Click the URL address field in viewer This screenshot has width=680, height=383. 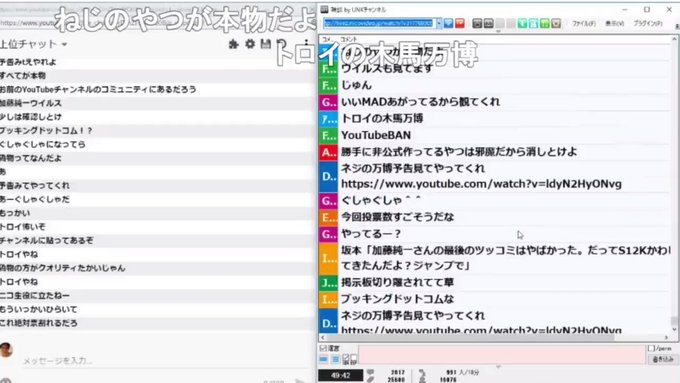(379, 23)
